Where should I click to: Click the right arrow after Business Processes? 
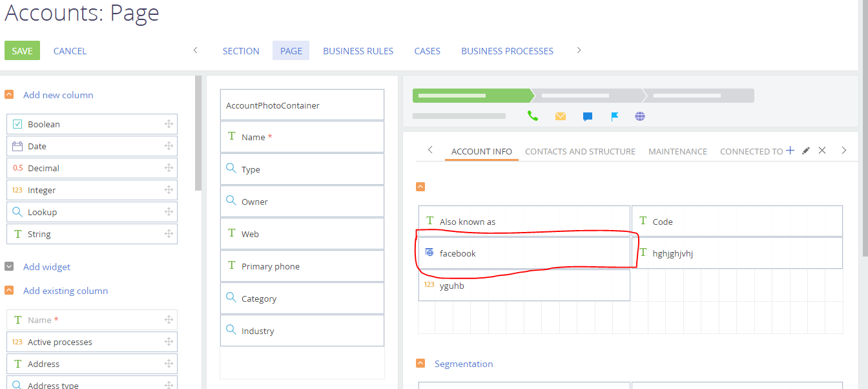coord(579,50)
